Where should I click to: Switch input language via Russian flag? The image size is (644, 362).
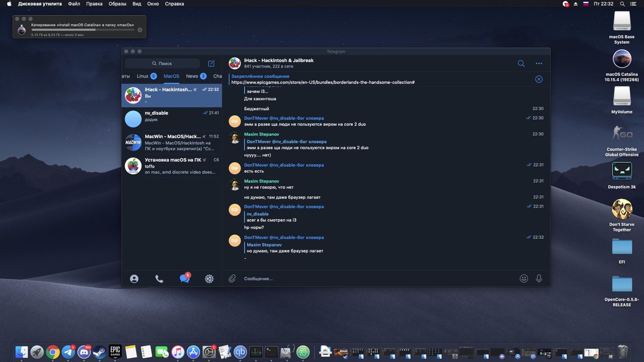tap(586, 4)
